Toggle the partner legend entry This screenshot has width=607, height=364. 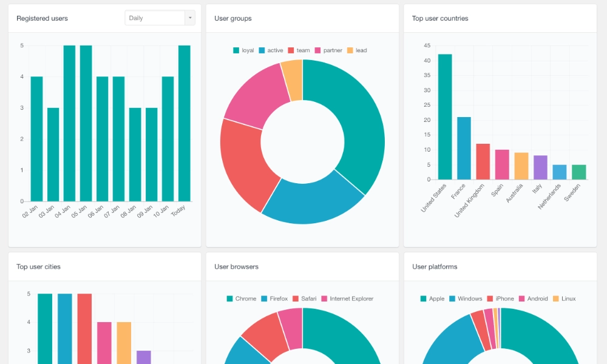(328, 50)
